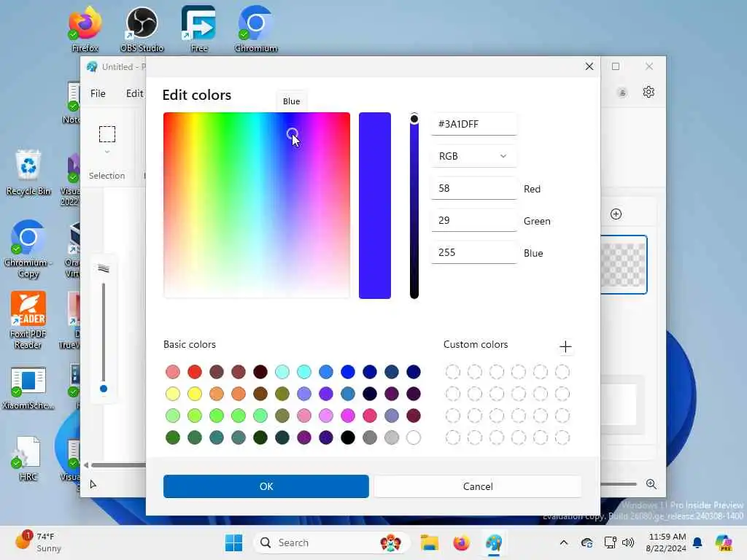
Task: Open Chromium - Copy desktop shortcut
Action: (x=28, y=249)
